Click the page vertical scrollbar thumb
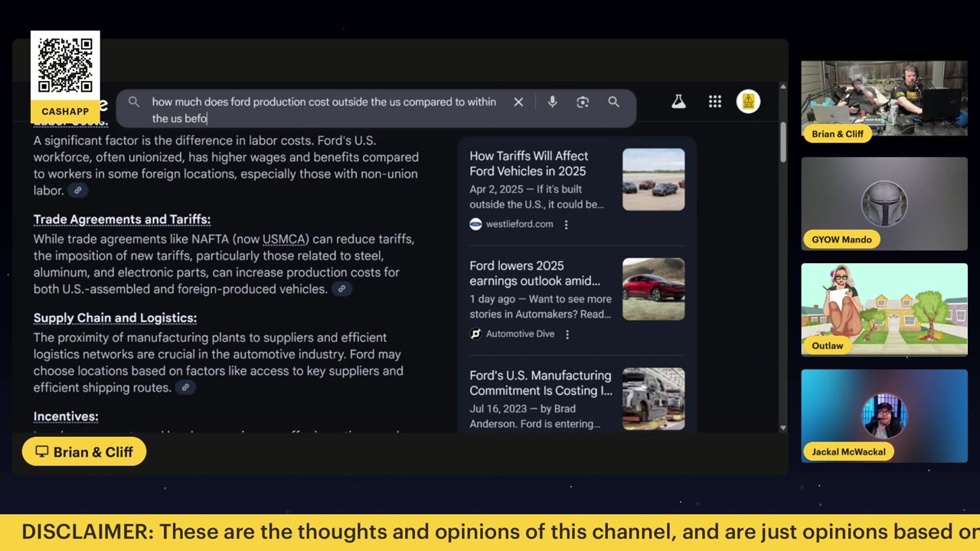The height and width of the screenshot is (551, 980). click(782, 142)
